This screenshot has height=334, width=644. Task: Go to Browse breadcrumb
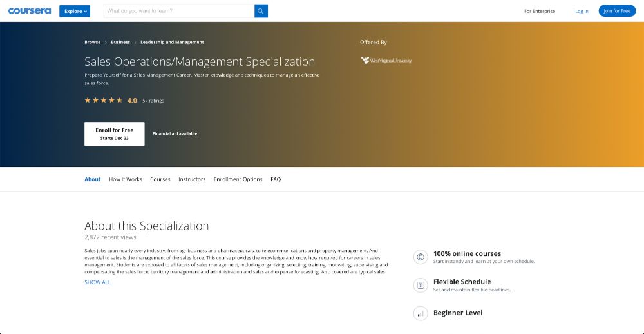pyautogui.click(x=92, y=42)
